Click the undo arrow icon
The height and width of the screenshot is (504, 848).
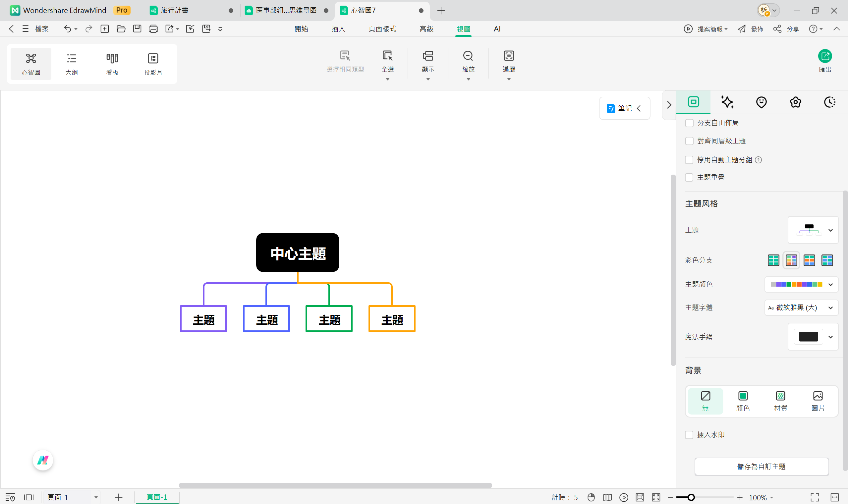(67, 29)
